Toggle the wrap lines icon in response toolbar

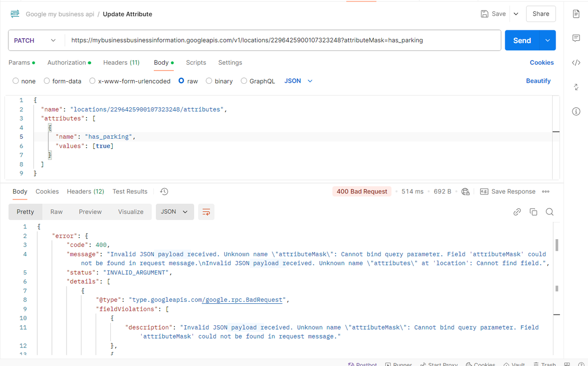pyautogui.click(x=206, y=212)
